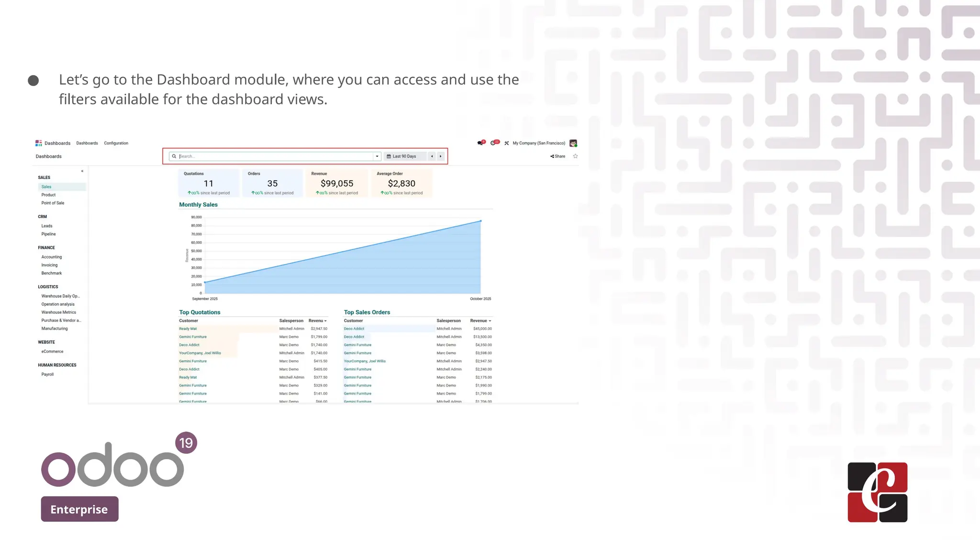Open the Accounting dashboard
980x551 pixels.
tap(52, 257)
